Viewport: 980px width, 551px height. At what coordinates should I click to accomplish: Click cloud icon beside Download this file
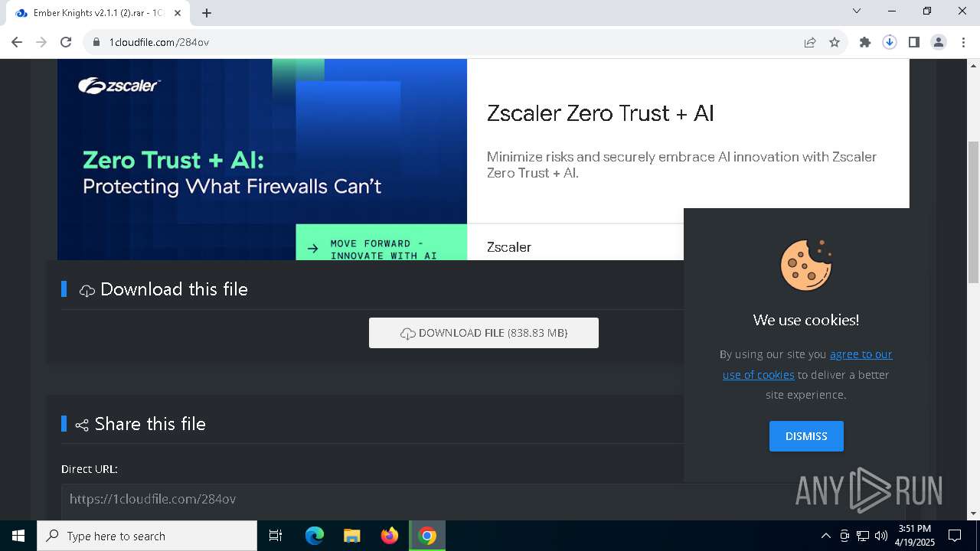click(x=87, y=290)
